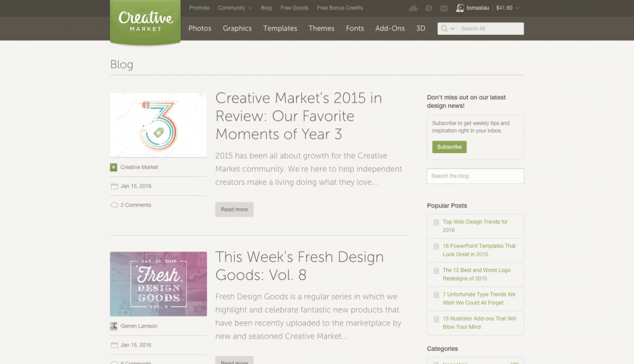Open the 16 PowerPoint Templates popular post
Image resolution: width=634 pixels, height=364 pixels.
477,250
